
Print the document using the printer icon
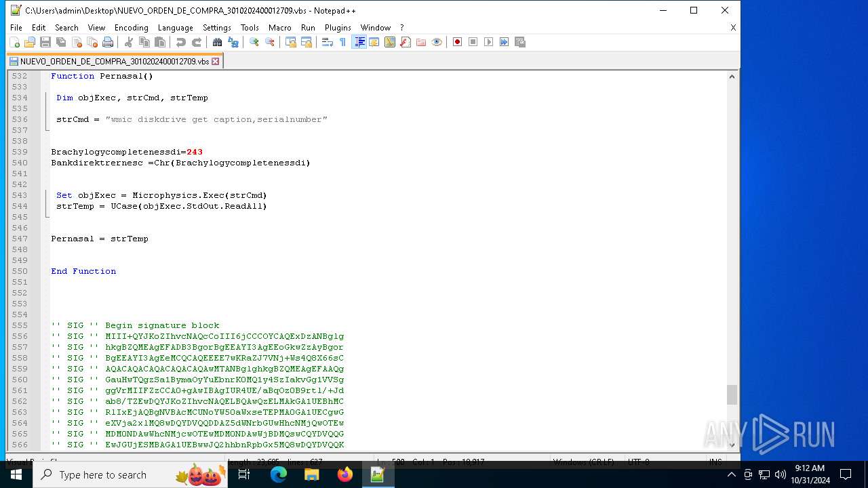click(108, 42)
